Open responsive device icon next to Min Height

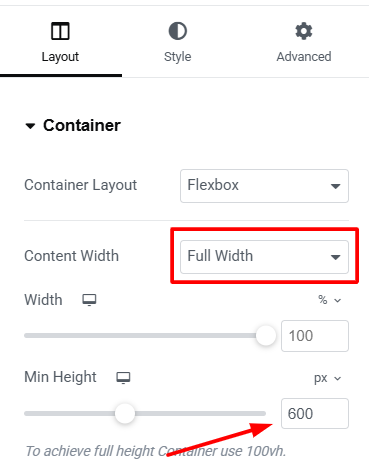click(123, 378)
